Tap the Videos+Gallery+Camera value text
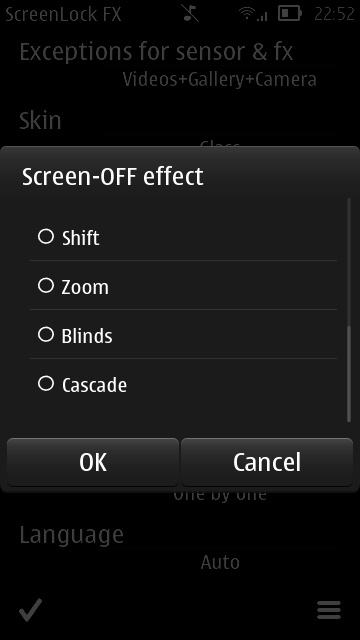360x640 pixels. (220, 79)
